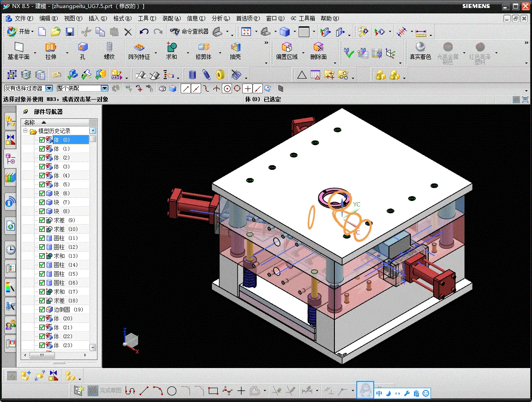
Task: Select the Pattern Feature (阵列特征) tool
Action: [x=139, y=51]
